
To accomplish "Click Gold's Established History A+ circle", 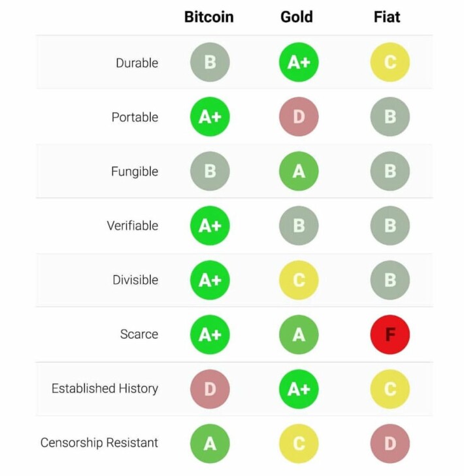I will click(299, 389).
